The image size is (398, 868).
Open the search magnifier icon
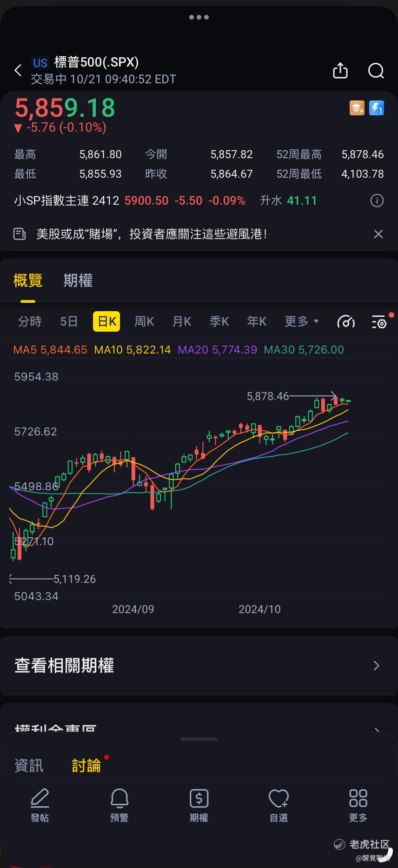click(x=376, y=71)
